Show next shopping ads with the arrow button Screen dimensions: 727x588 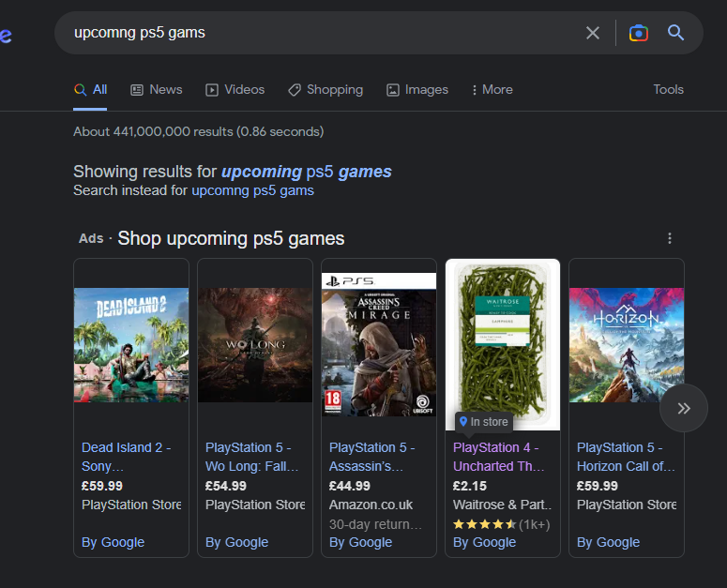coord(684,408)
